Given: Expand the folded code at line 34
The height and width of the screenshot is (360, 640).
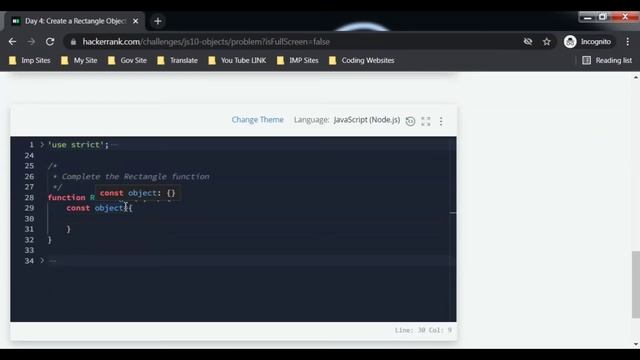Looking at the screenshot, I should point(42,260).
